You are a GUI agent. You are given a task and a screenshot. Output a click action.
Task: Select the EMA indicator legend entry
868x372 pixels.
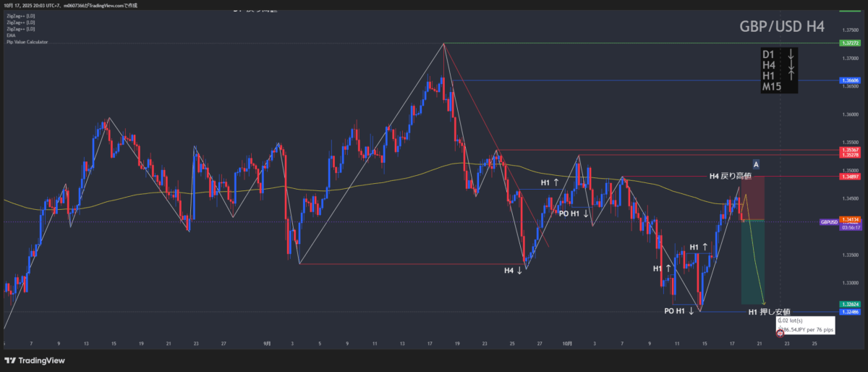(10, 35)
